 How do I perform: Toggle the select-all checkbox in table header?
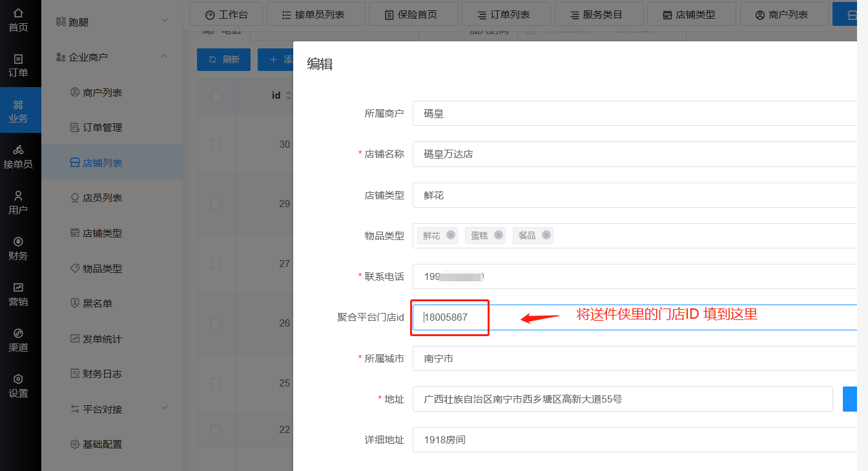[x=216, y=96]
